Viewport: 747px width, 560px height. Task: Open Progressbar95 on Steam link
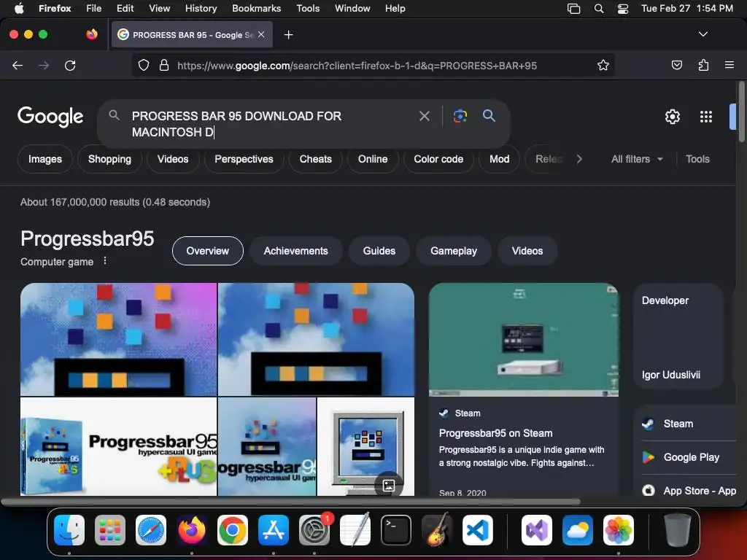(x=495, y=433)
